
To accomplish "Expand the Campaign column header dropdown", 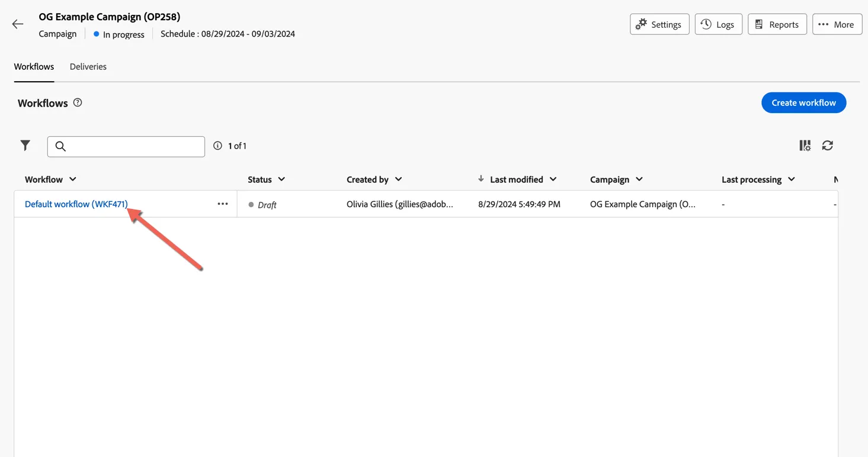I will [639, 179].
